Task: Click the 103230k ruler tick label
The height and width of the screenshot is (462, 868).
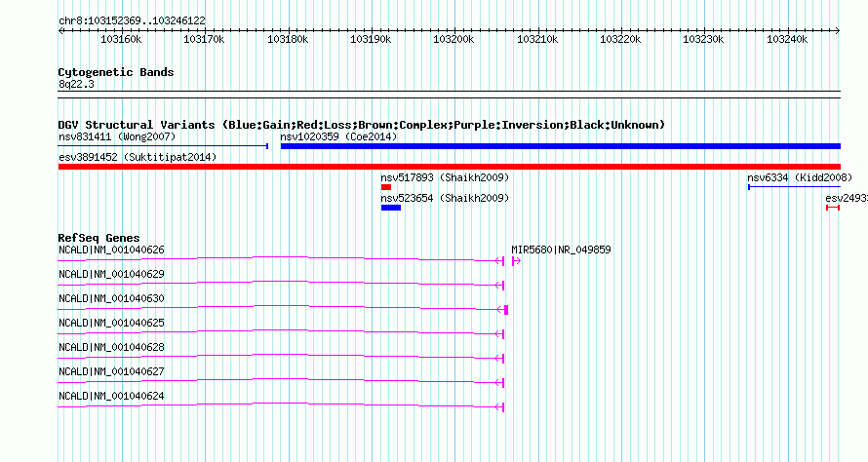Action: click(703, 39)
